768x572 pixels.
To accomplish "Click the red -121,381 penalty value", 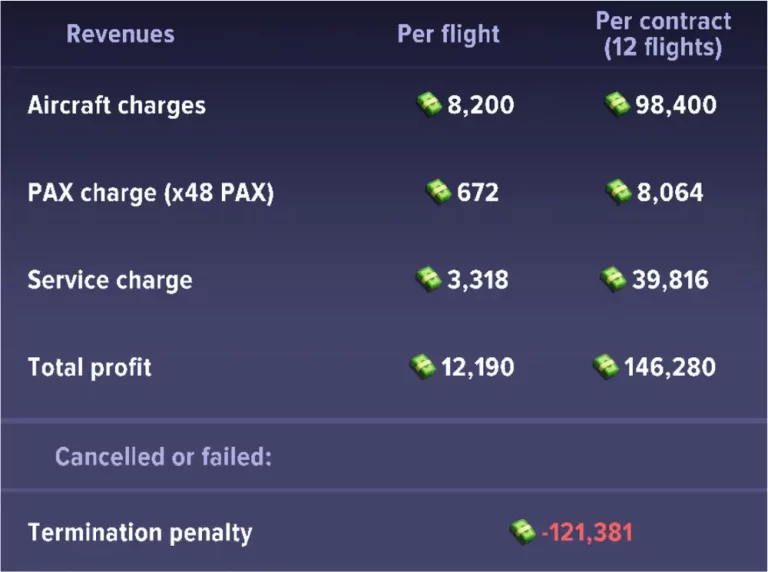I will tap(587, 532).
